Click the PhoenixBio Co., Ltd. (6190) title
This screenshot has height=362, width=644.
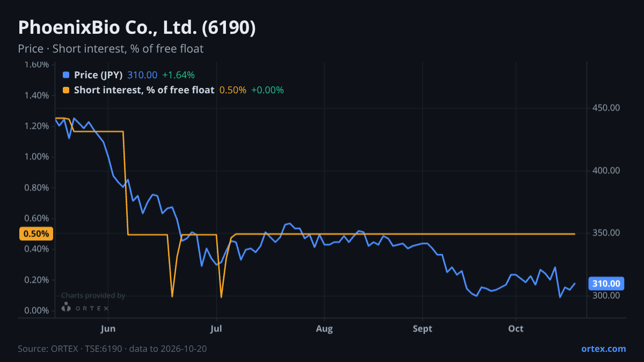point(137,28)
